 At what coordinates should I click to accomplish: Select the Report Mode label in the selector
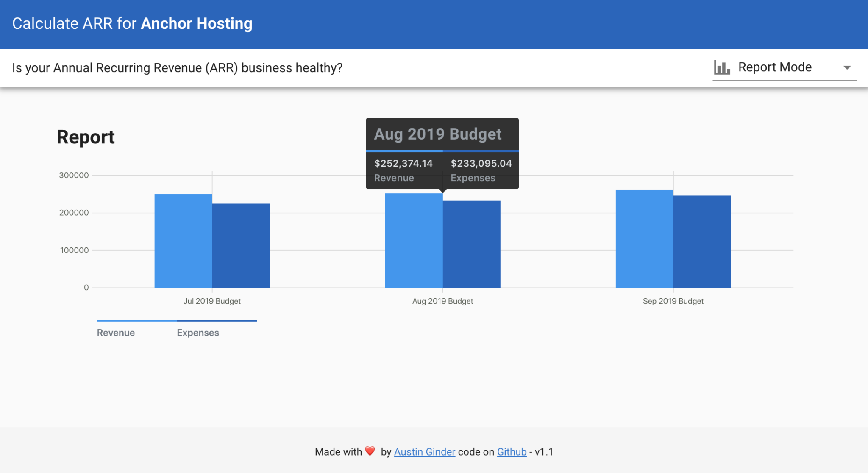[775, 67]
